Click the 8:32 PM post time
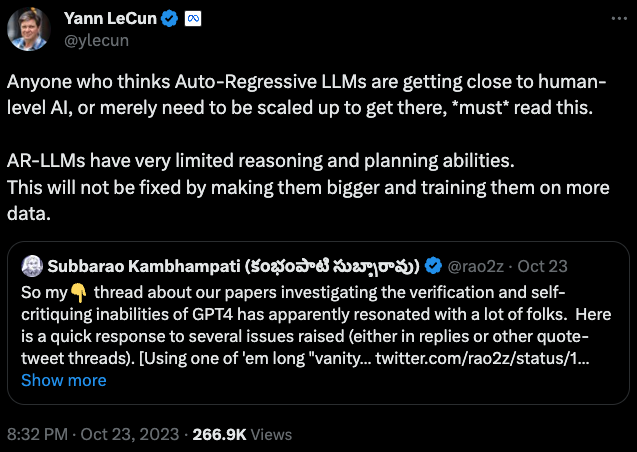637x452 pixels. point(39,434)
